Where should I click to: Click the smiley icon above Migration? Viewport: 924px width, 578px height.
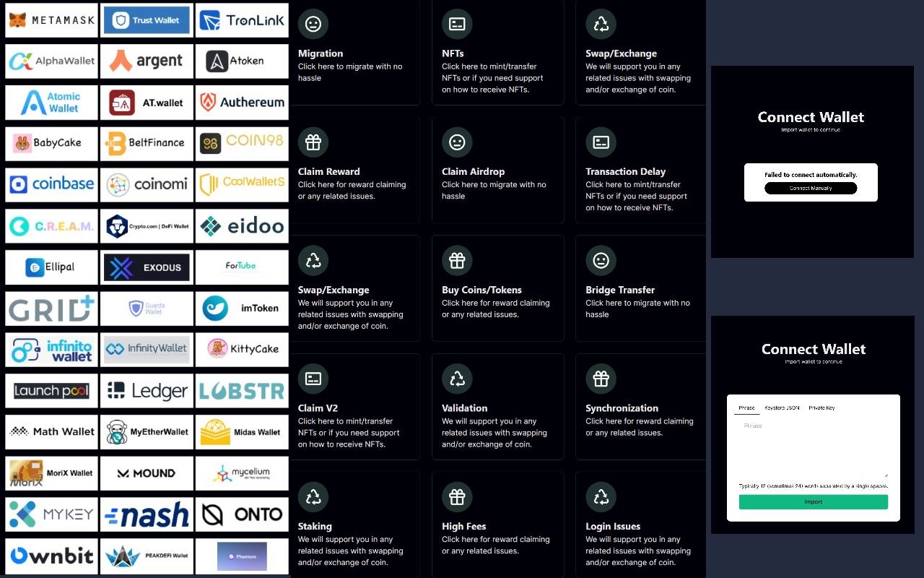point(313,24)
